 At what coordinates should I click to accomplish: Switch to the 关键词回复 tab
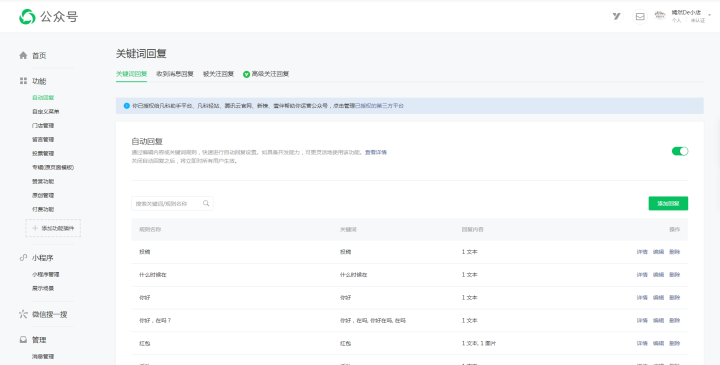click(x=131, y=74)
